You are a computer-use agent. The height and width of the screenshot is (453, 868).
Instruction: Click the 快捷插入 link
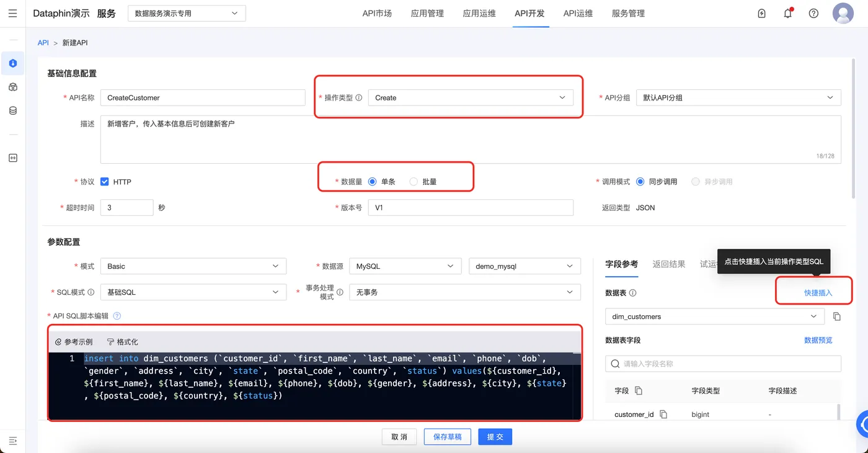(818, 293)
